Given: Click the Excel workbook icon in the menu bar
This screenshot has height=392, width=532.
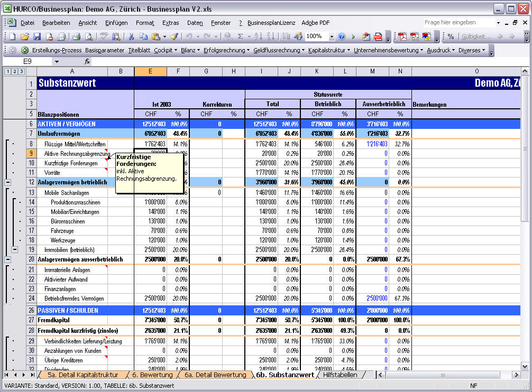Looking at the screenshot, I should (12, 23).
